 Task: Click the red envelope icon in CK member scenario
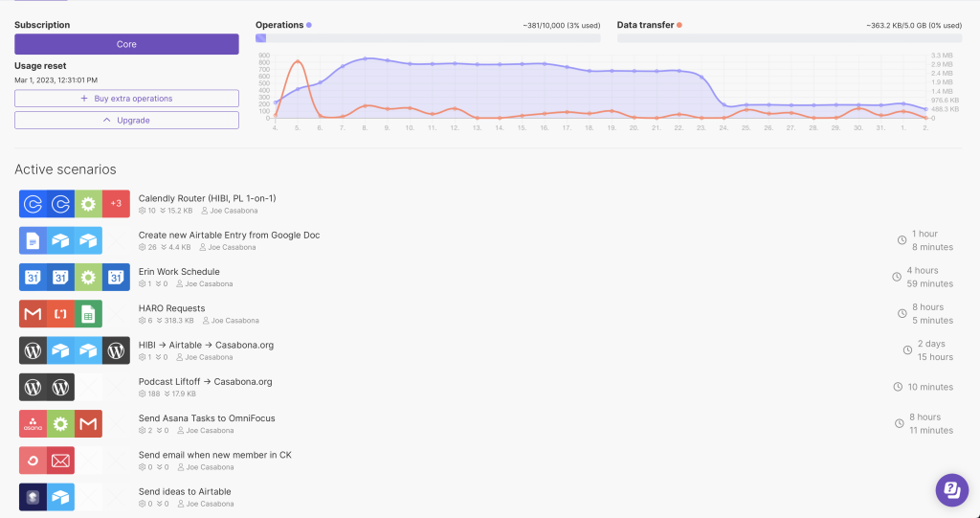(x=60, y=461)
